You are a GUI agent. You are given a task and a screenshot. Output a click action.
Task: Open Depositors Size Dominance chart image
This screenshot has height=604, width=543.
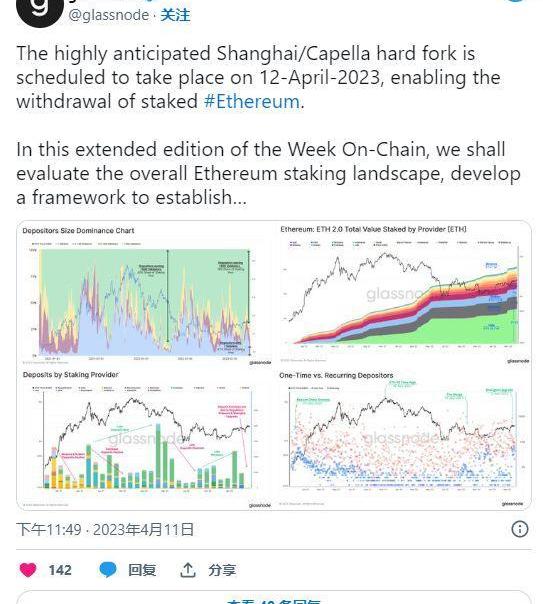pos(144,294)
